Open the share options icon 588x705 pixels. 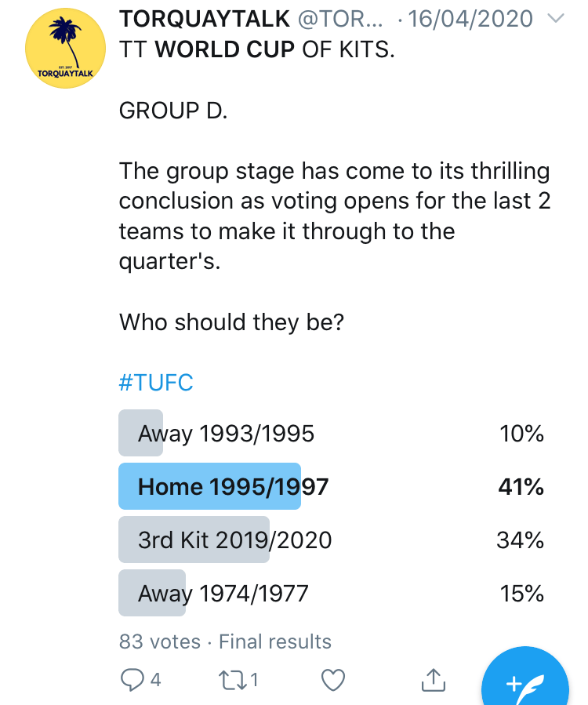point(434,679)
